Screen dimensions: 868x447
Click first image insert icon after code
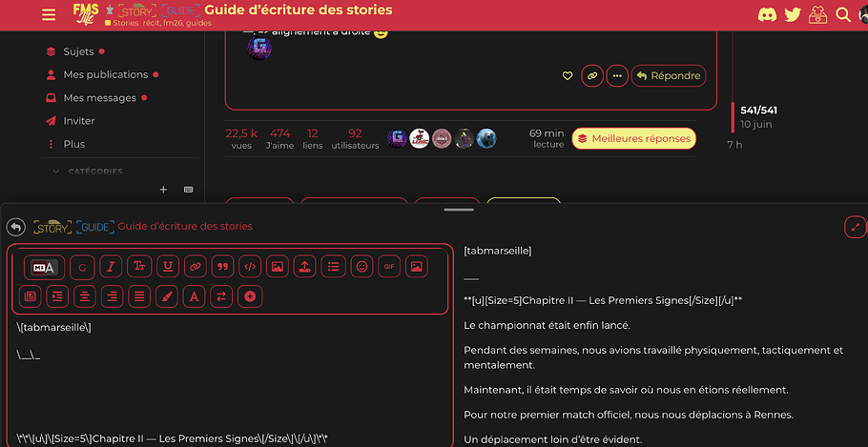pyautogui.click(x=278, y=267)
